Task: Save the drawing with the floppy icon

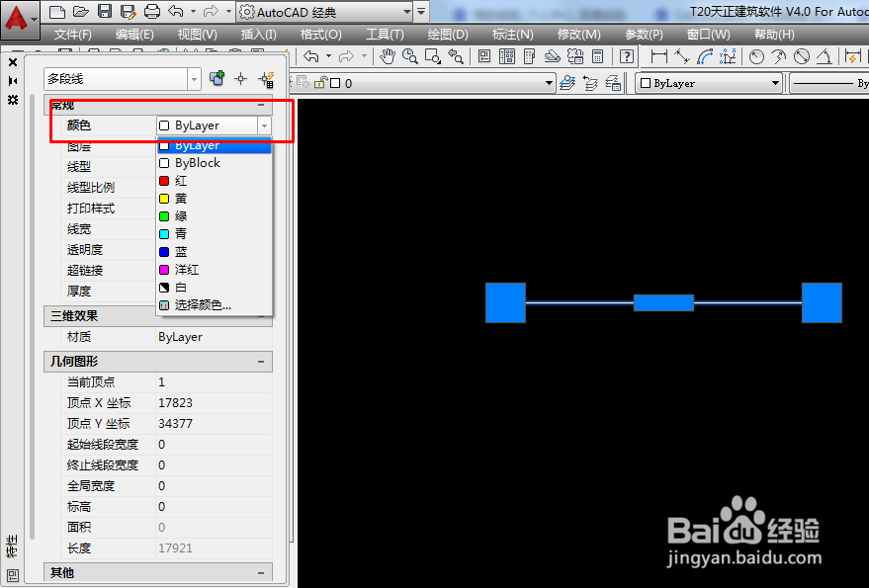Action: 104,11
